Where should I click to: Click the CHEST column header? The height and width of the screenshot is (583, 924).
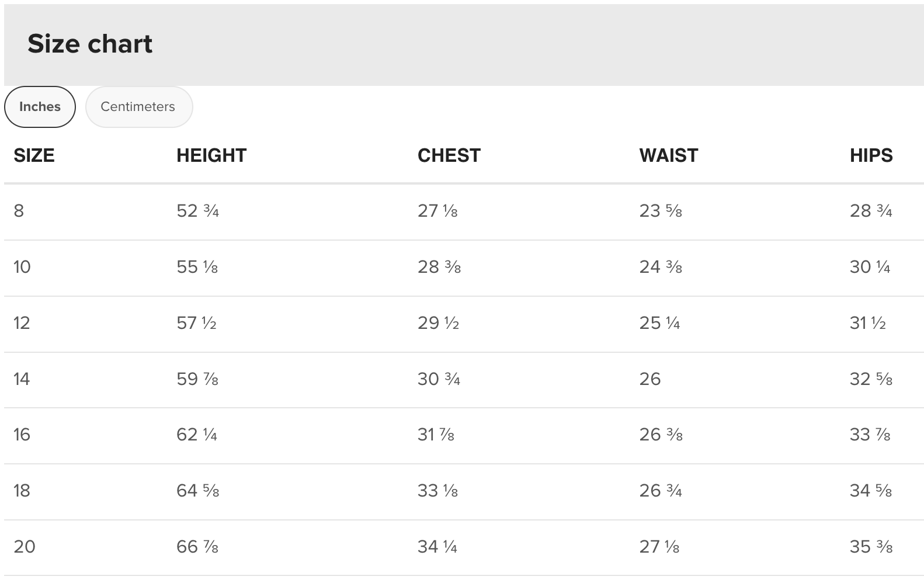[x=449, y=155]
